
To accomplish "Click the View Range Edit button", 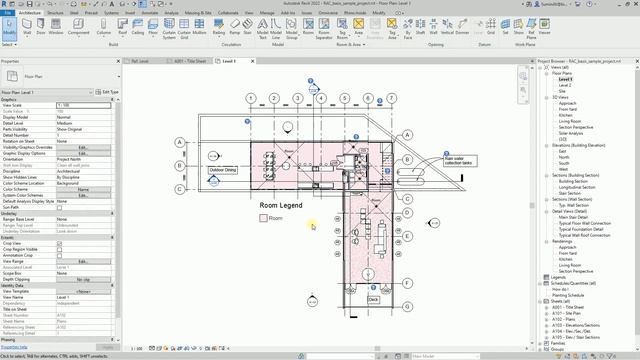I will coord(83,261).
